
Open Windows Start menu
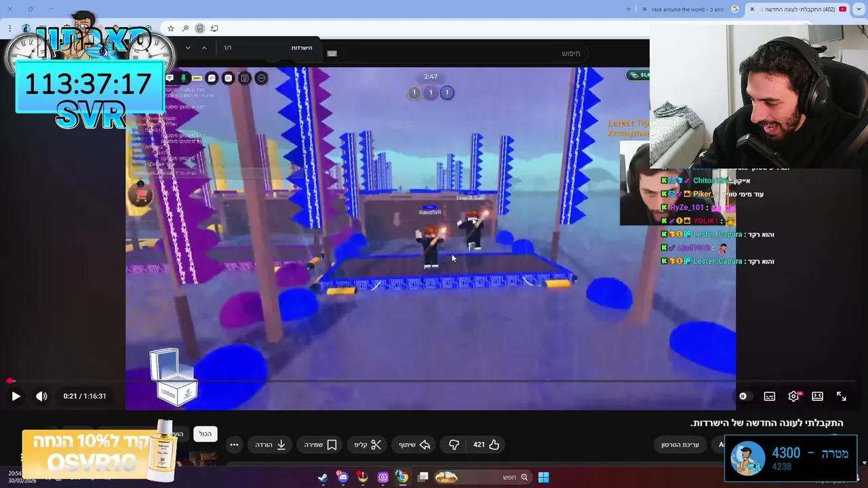coord(543,477)
